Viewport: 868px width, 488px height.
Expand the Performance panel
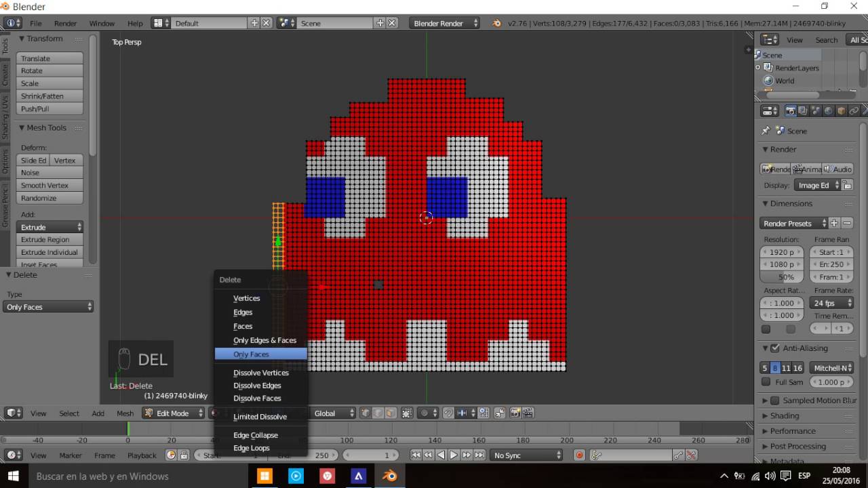(x=792, y=431)
